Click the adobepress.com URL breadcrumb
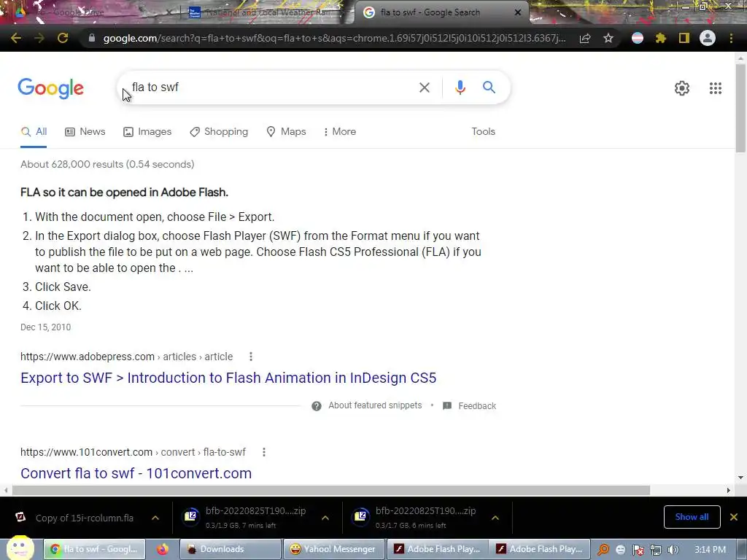Viewport: 747px width, 560px height. tap(127, 357)
